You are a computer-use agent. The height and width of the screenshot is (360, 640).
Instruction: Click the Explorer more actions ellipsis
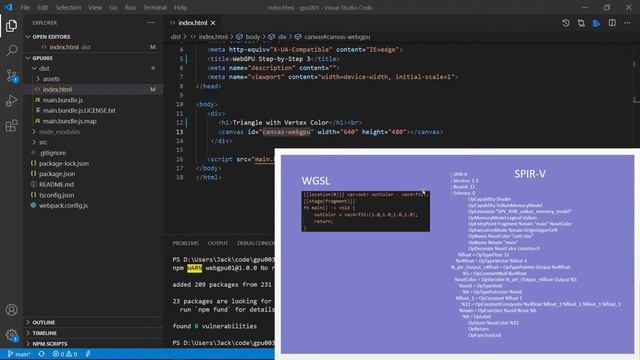pos(151,23)
